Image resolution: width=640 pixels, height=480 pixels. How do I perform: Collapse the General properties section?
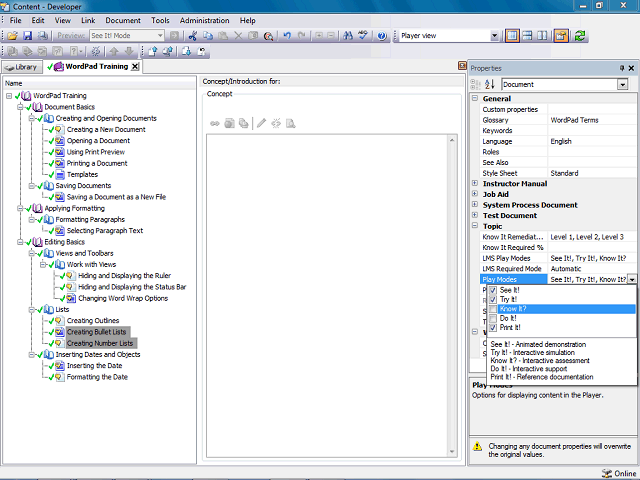tap(475, 98)
